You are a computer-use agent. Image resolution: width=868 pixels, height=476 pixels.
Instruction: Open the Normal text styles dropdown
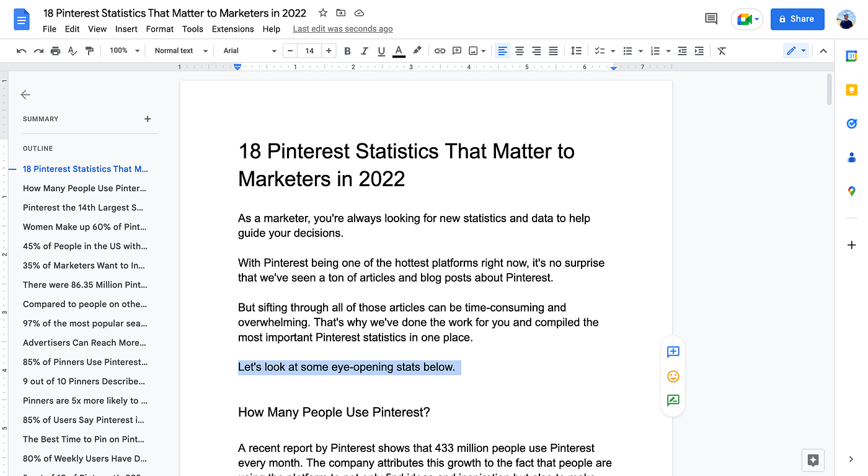coord(181,51)
